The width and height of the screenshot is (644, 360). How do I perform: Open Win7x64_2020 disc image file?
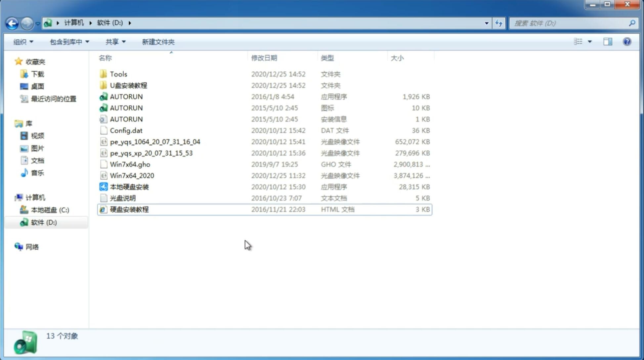[x=132, y=176]
